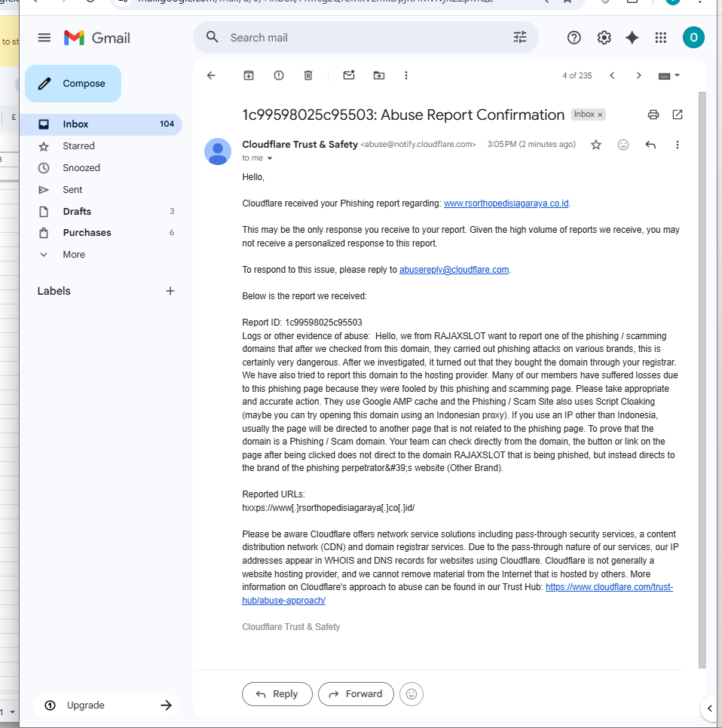Click the abusereply@cloudflare.com link
Image resolution: width=722 pixels, height=728 pixels.
pos(454,270)
